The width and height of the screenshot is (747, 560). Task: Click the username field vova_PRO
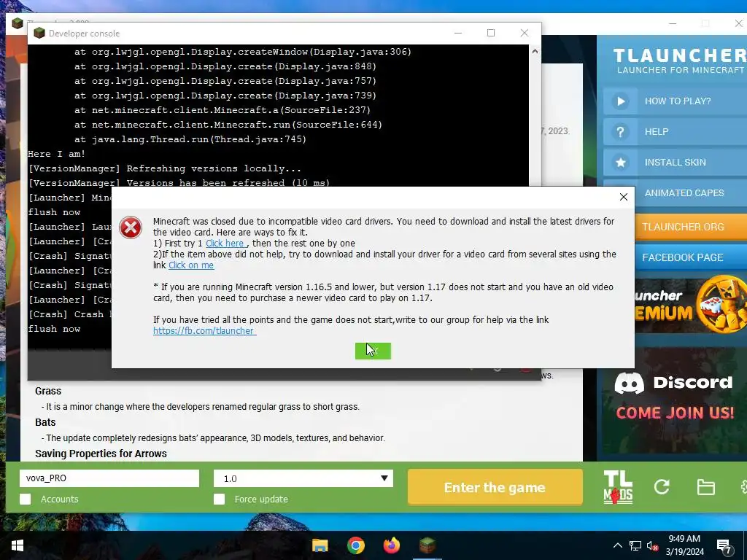tap(109, 478)
